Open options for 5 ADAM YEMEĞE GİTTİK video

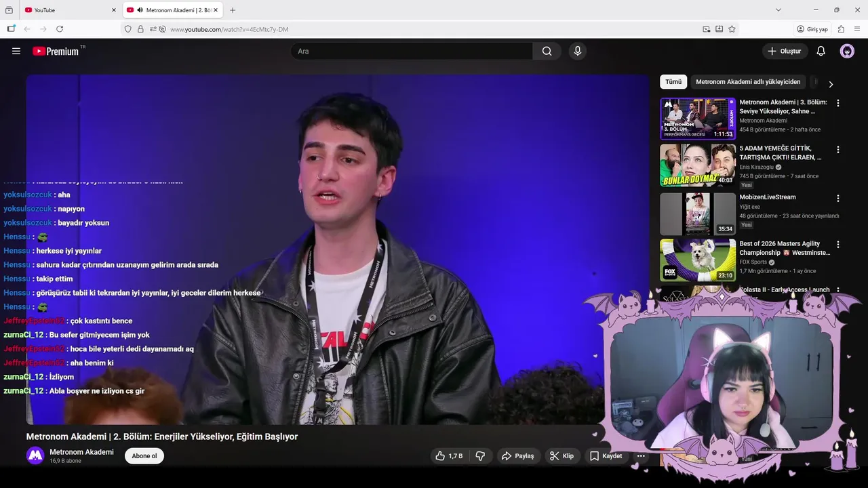(838, 149)
